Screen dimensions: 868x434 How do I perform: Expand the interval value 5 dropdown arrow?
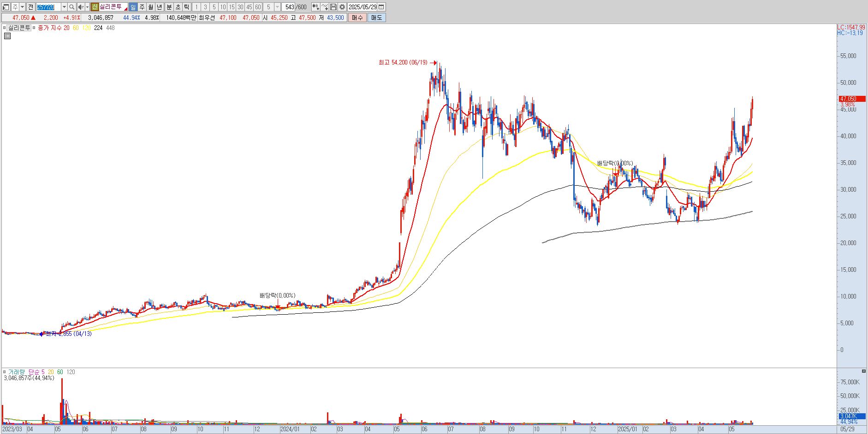(277, 7)
